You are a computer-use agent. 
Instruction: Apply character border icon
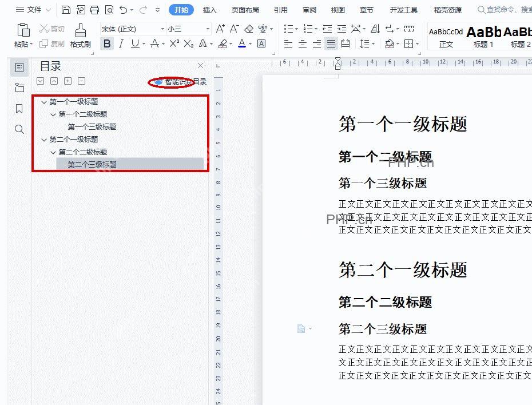pos(261,43)
